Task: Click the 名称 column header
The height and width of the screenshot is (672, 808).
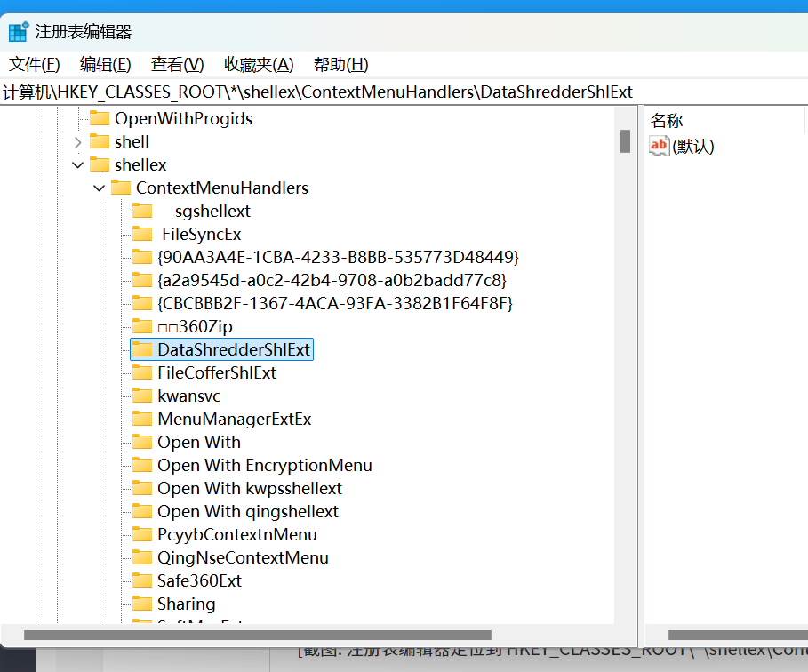Action: (667, 121)
